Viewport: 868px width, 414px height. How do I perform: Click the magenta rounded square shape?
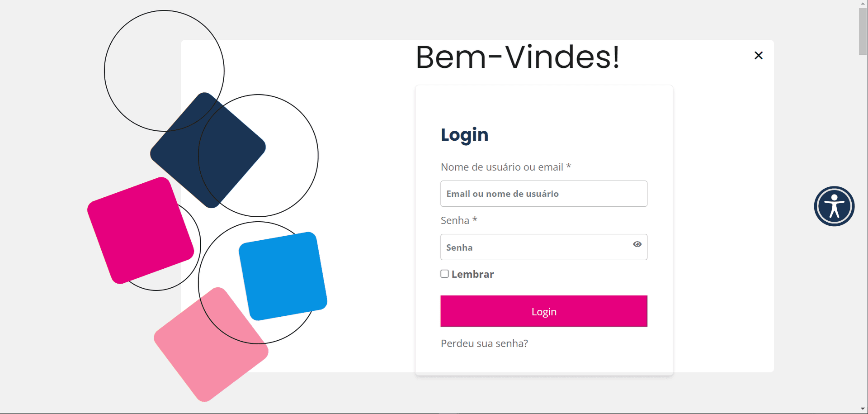click(x=141, y=230)
